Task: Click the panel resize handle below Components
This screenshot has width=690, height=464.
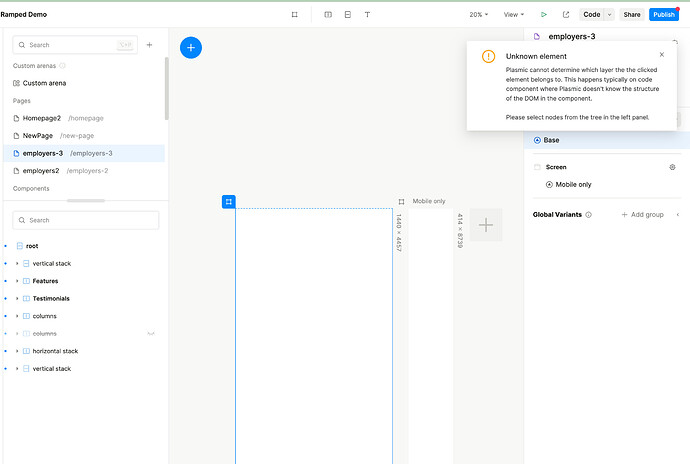Action: coord(86,201)
